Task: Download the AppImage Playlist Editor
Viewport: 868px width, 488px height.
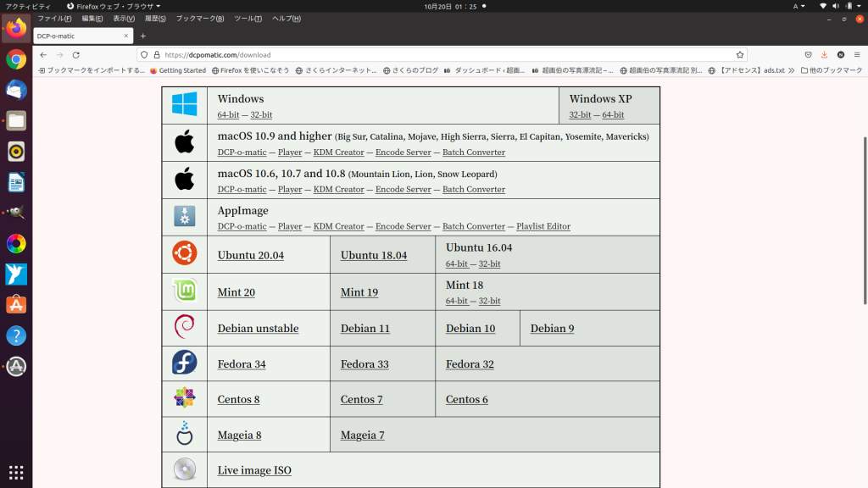Action: [543, 226]
